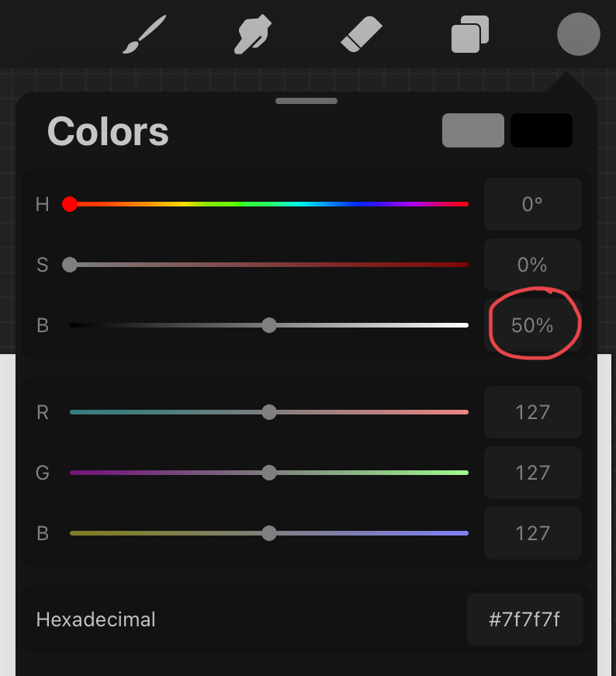Click the Red channel slider handle
The image size is (616, 676).
coord(269,412)
